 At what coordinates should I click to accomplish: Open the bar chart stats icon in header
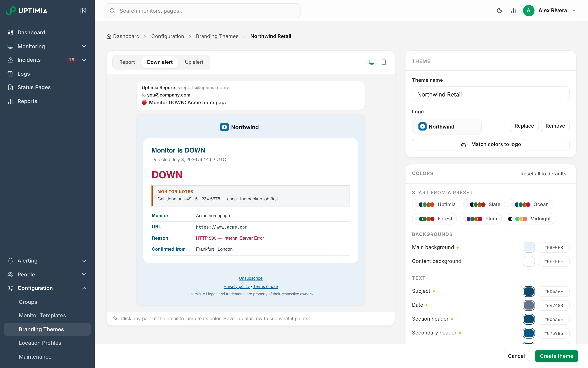point(513,10)
